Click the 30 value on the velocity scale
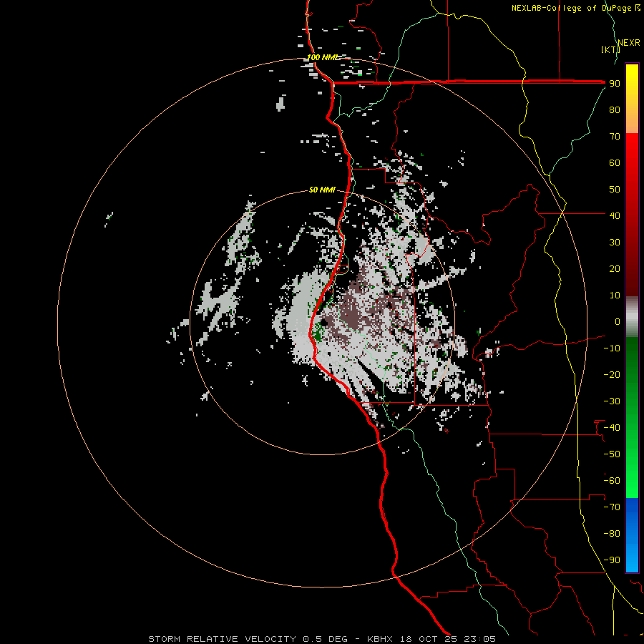This screenshot has height=644, width=644. [x=615, y=243]
